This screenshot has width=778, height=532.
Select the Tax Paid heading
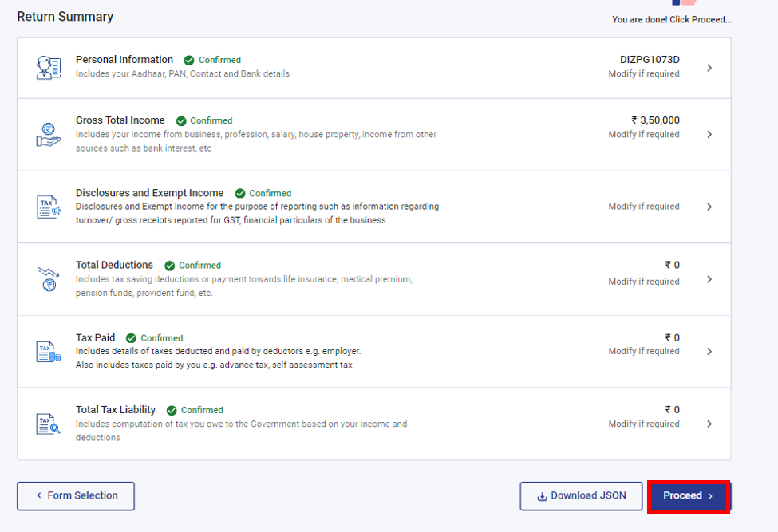tap(95, 337)
